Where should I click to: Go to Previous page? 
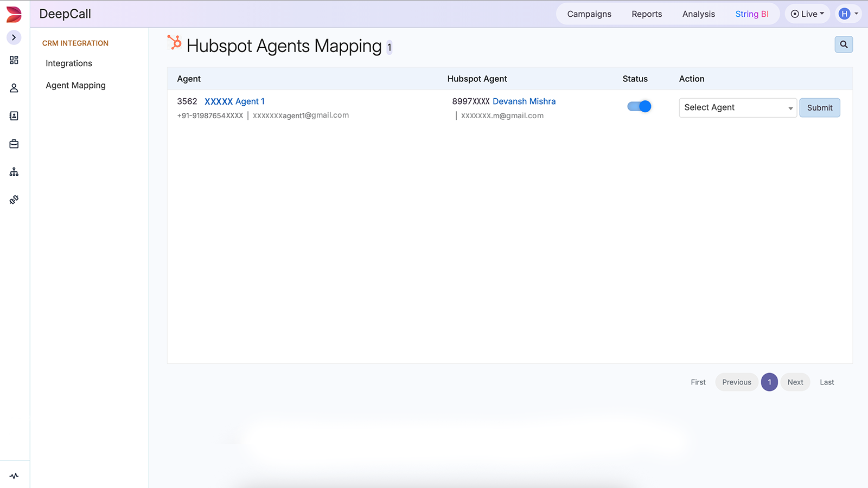pos(737,382)
